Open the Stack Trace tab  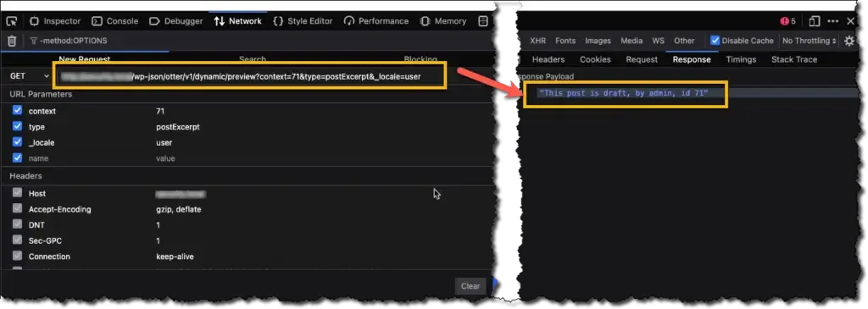pos(793,59)
